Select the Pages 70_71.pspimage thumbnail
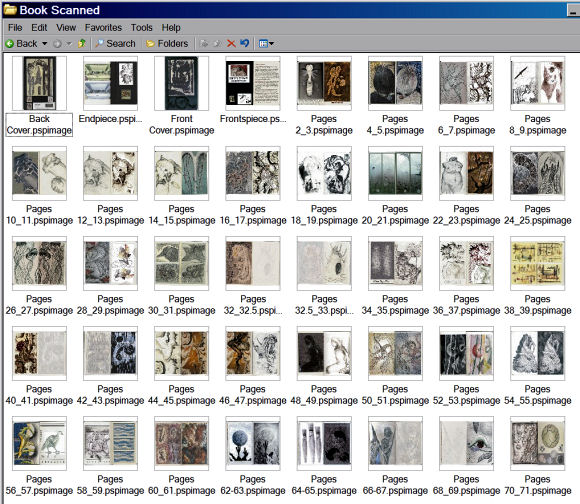Viewport: 580px width, 504px height. coord(537,443)
